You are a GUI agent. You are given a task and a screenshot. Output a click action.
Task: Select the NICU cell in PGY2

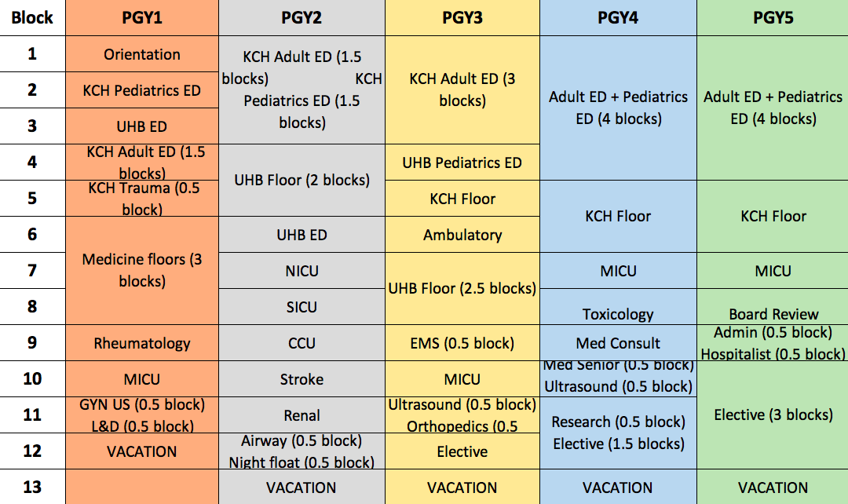(302, 270)
